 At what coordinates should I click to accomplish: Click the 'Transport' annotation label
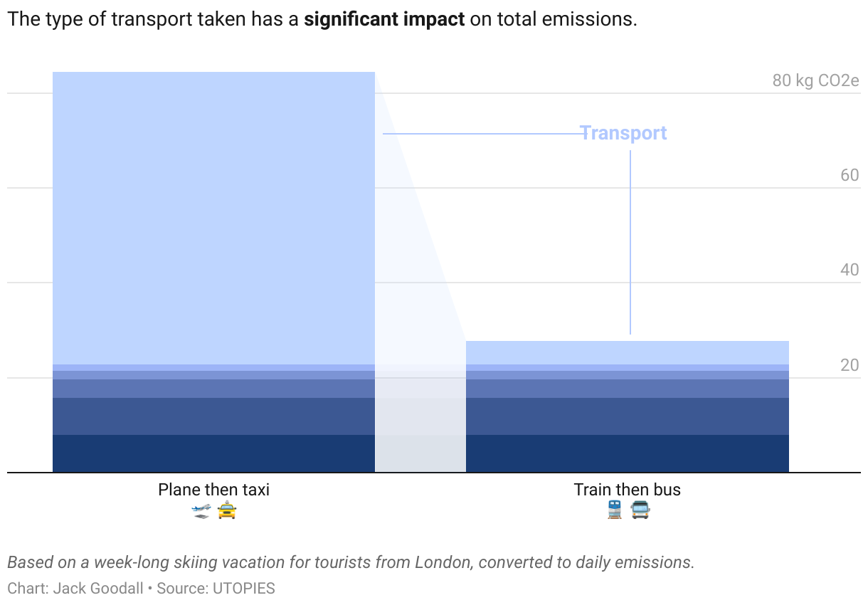[x=623, y=133]
